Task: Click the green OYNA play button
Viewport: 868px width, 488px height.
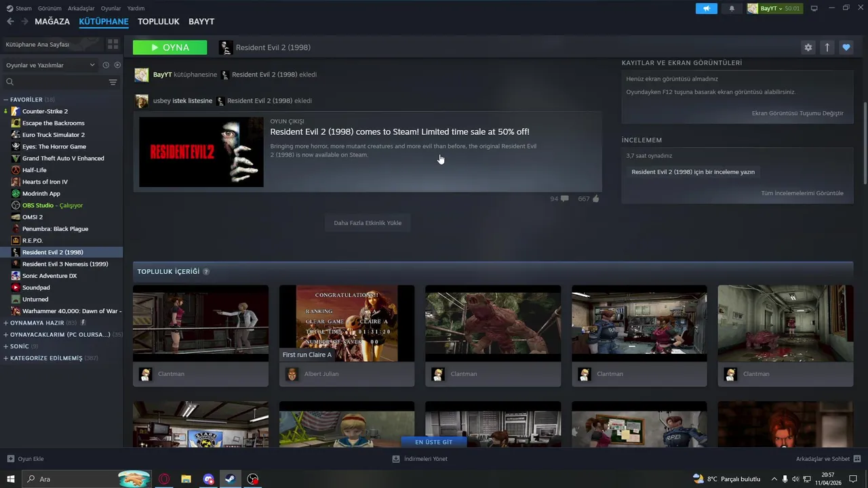Action: [170, 47]
